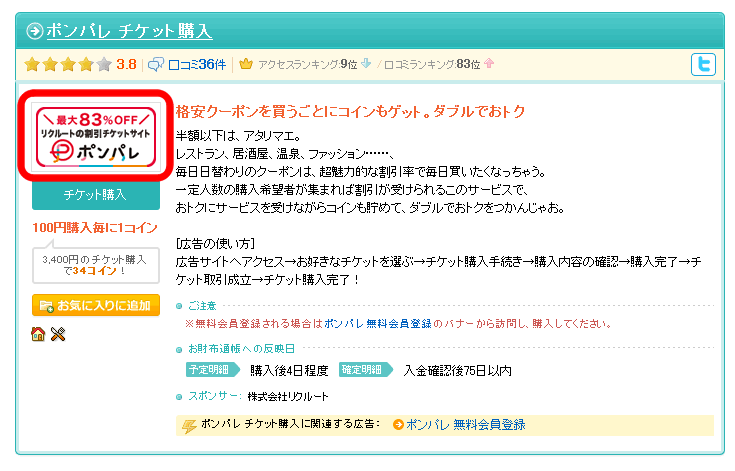Click the Twitter share icon
Image resolution: width=735 pixels, height=471 pixels.
pyautogui.click(x=703, y=64)
